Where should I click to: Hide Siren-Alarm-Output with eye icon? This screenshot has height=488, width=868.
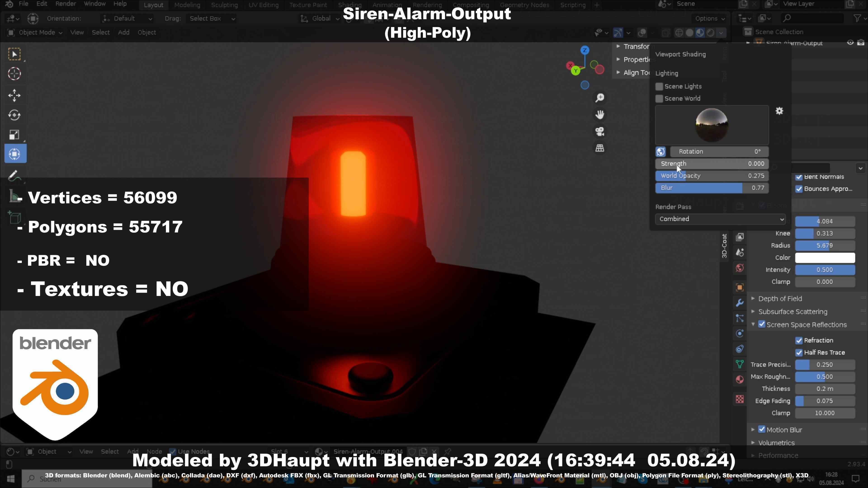850,43
